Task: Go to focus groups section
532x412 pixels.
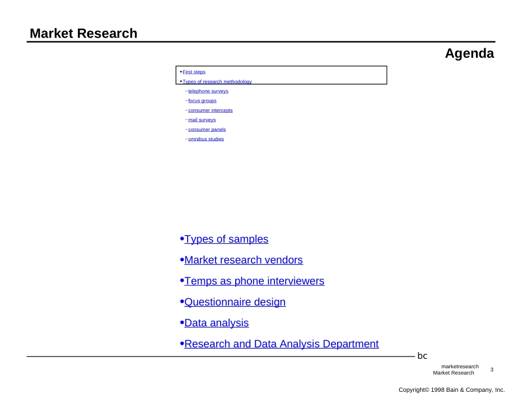Action: tap(202, 101)
